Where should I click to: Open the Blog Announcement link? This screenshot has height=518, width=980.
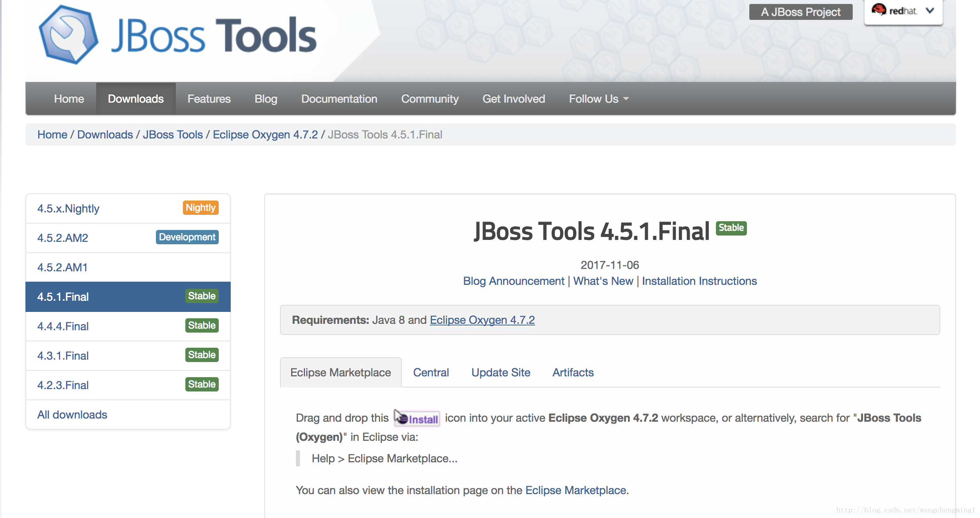click(x=513, y=281)
